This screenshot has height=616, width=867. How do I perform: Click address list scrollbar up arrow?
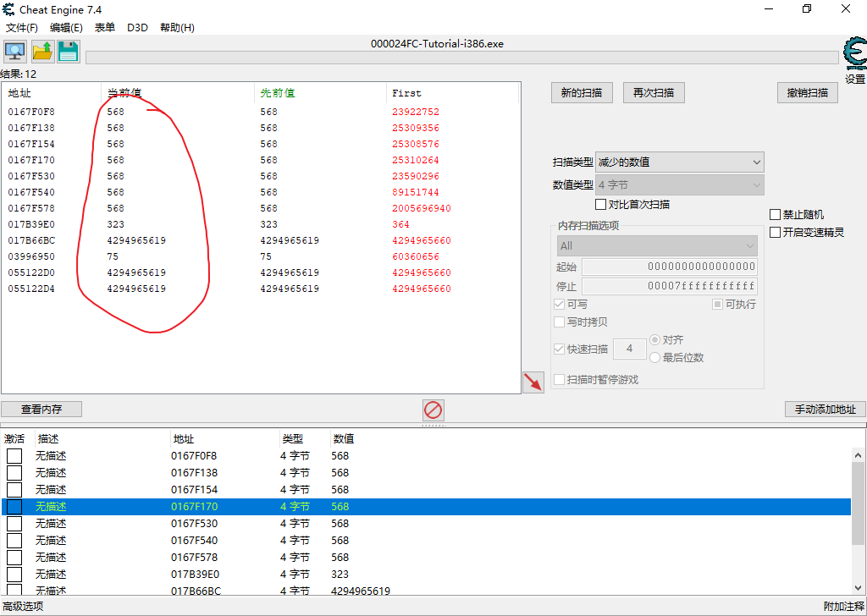[859, 456]
